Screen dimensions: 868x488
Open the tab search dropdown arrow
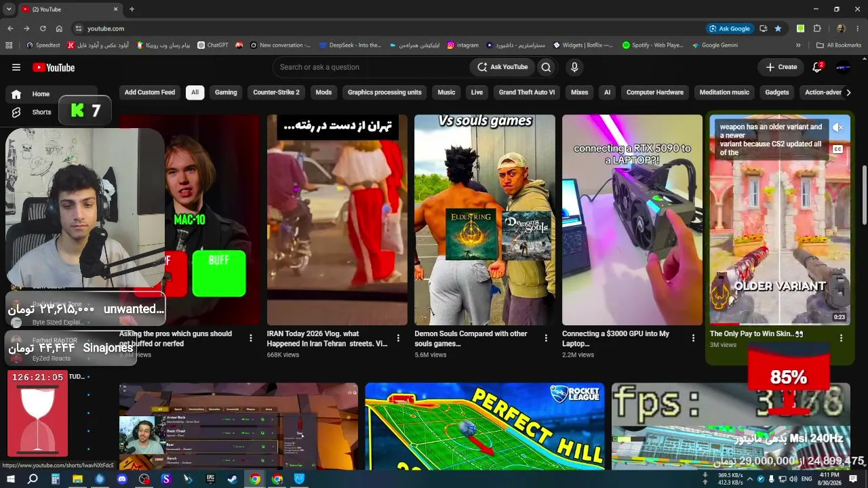9,9
